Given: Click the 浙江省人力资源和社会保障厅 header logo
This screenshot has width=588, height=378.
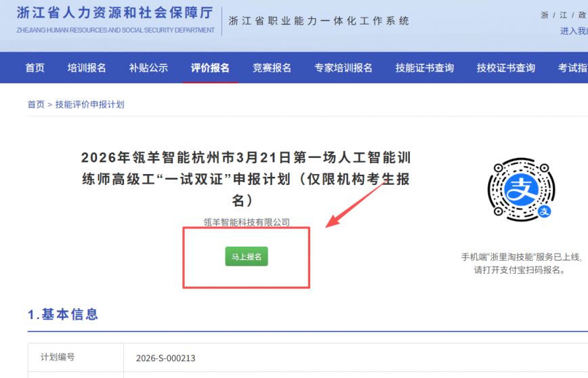Looking at the screenshot, I should (115, 19).
